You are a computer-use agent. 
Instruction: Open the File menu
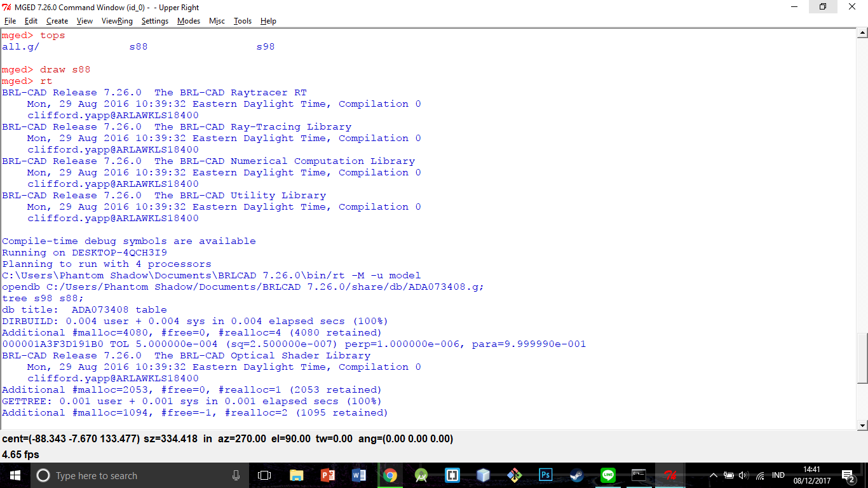(x=10, y=21)
